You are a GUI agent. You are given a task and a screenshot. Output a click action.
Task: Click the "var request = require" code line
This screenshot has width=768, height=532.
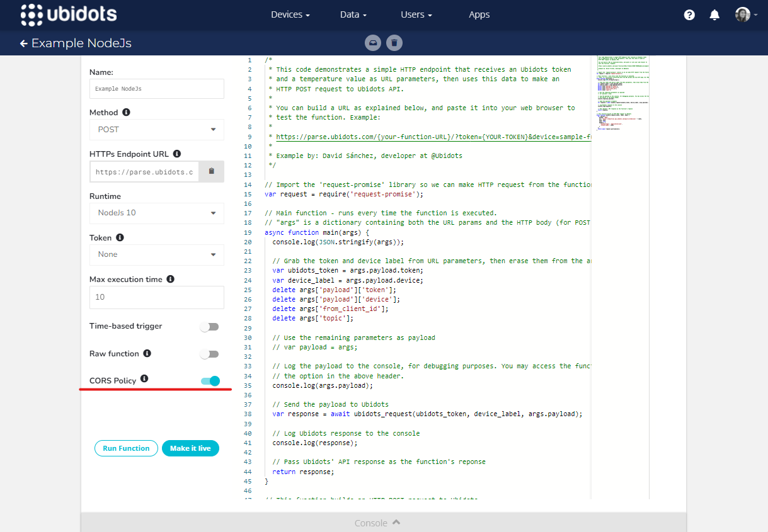pos(344,194)
